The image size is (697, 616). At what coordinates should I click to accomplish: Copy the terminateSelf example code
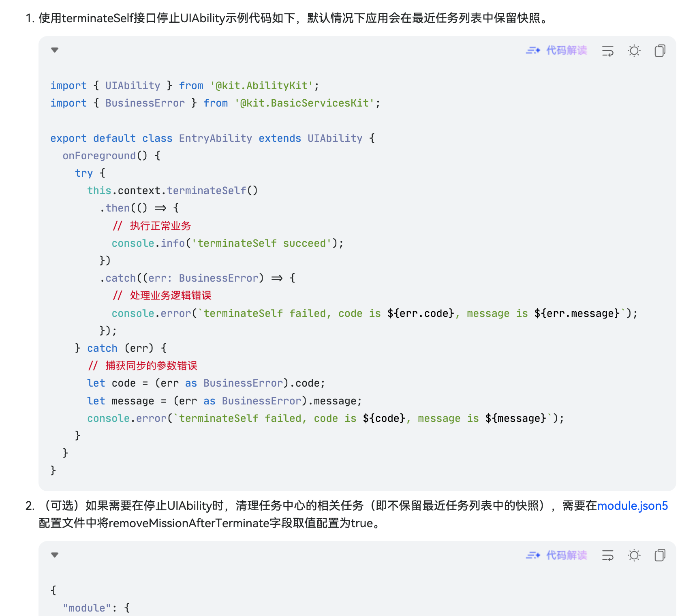click(660, 51)
